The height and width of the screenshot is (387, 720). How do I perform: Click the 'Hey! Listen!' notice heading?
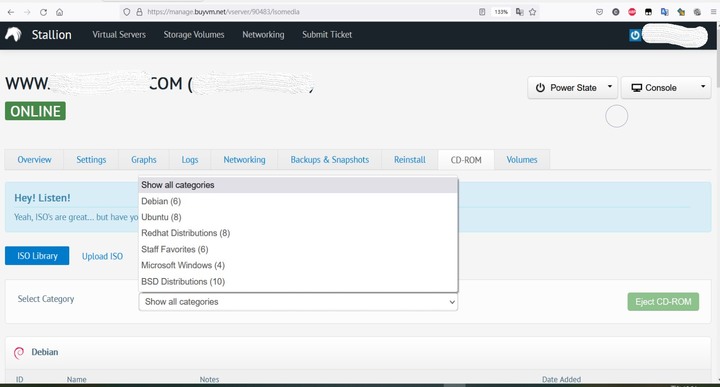[x=42, y=198]
